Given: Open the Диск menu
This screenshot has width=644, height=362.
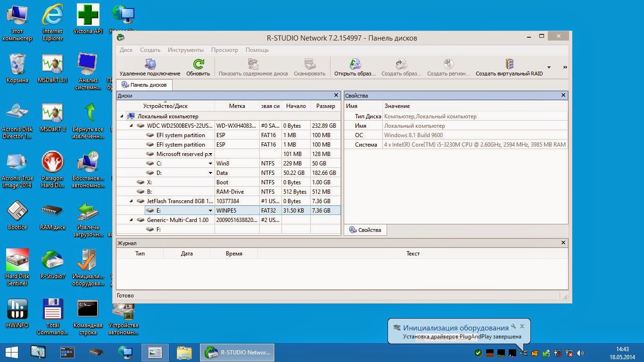Looking at the screenshot, I should coord(126,50).
